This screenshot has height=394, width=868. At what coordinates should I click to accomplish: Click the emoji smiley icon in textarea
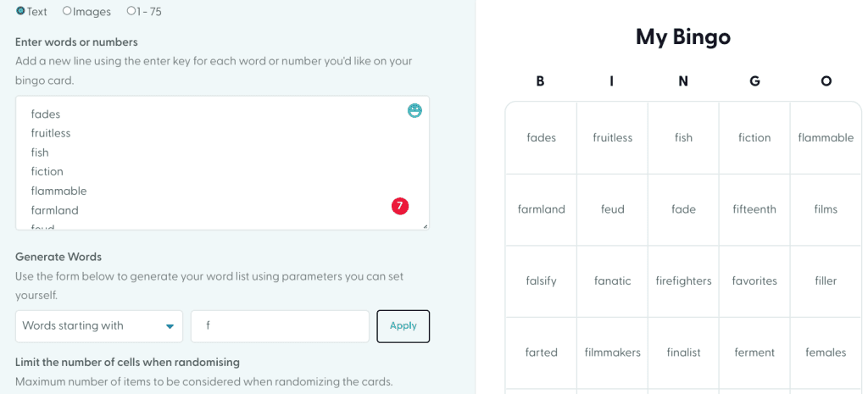coord(415,111)
